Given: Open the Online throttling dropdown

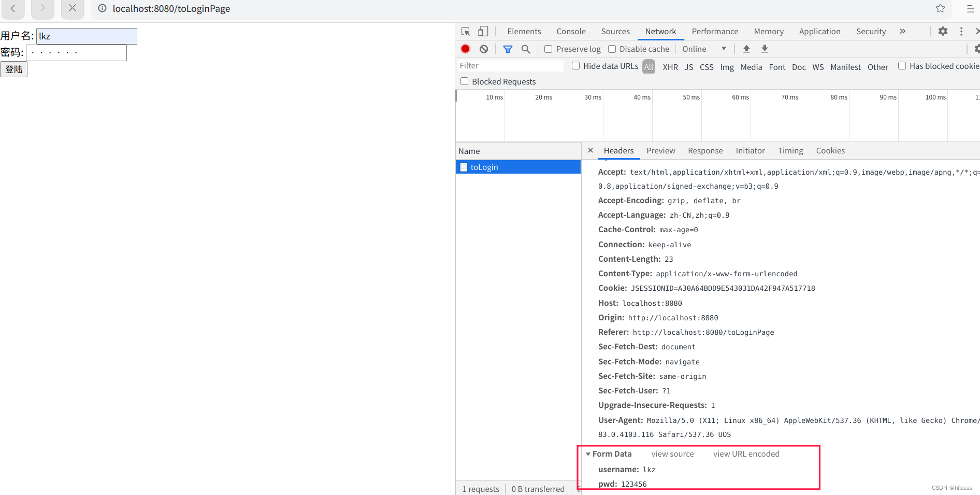Looking at the screenshot, I should point(704,49).
